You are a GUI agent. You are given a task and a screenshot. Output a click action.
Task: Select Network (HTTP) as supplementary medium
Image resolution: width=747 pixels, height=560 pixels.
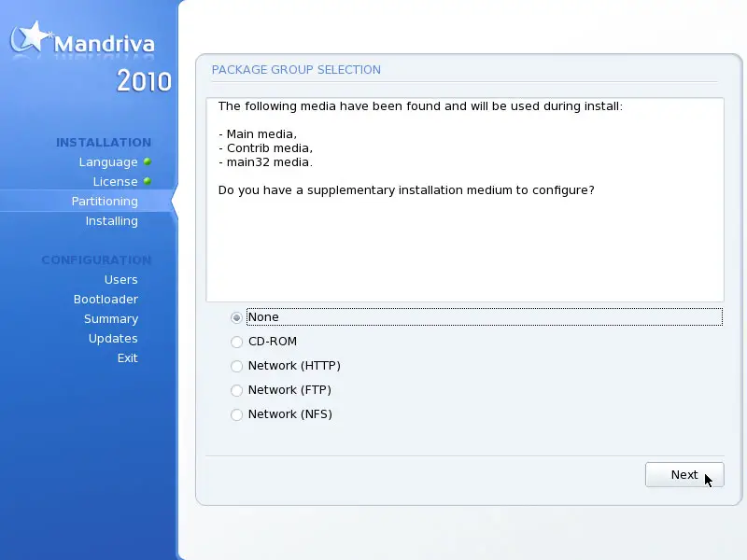point(237,366)
